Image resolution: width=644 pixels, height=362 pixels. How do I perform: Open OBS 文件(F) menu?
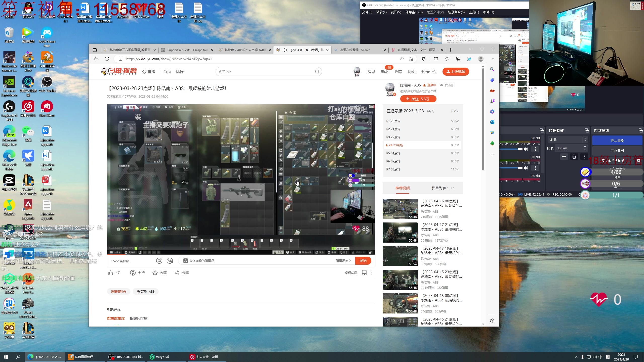367,12
